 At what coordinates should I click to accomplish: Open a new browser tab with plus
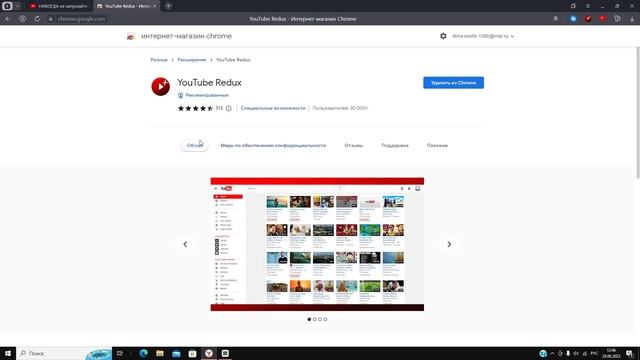pyautogui.click(x=168, y=6)
